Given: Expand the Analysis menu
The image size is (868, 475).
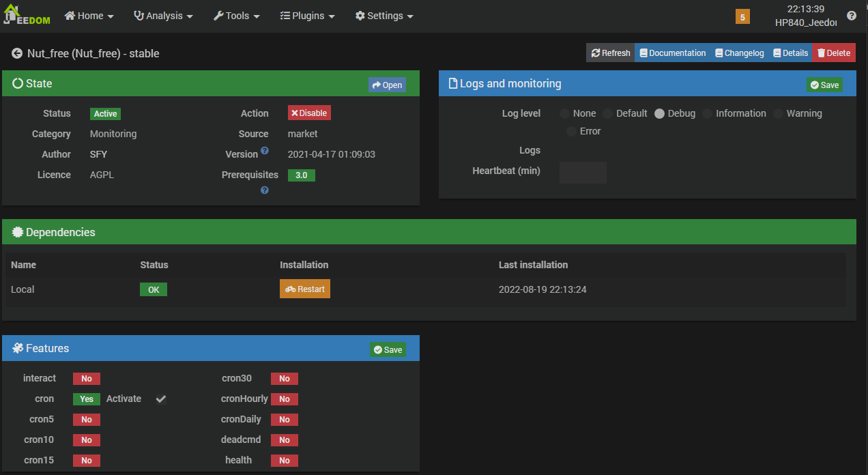Looking at the screenshot, I should point(163,16).
